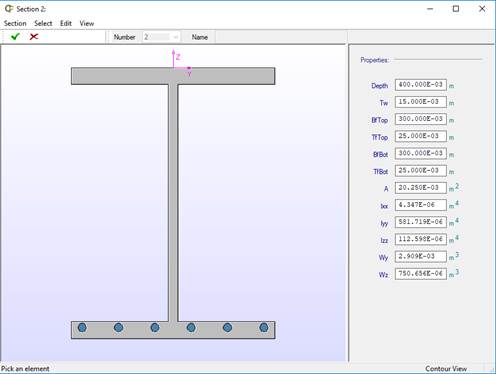This screenshot has height=374, width=496.
Task: Edit the Tw web thickness field
Action: point(421,102)
